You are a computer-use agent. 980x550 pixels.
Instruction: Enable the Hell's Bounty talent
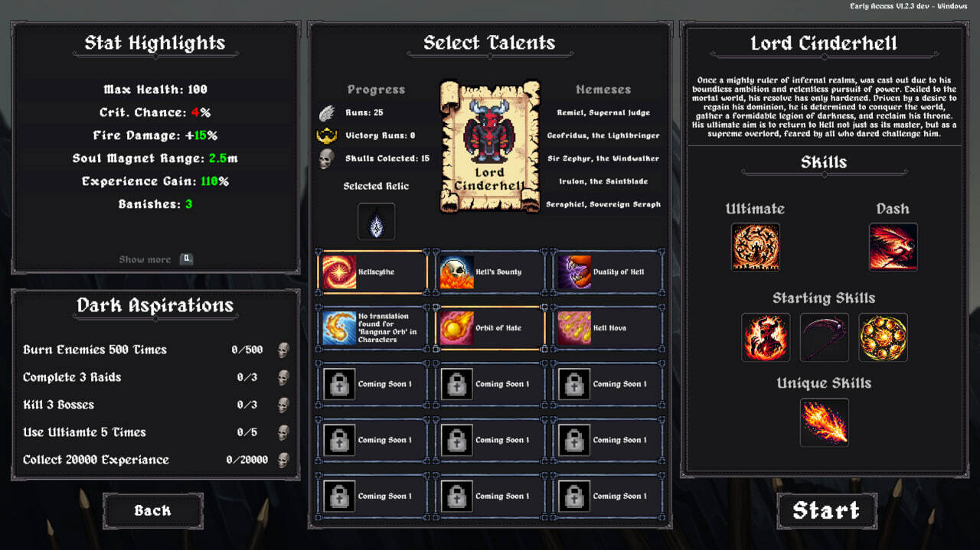coord(490,272)
